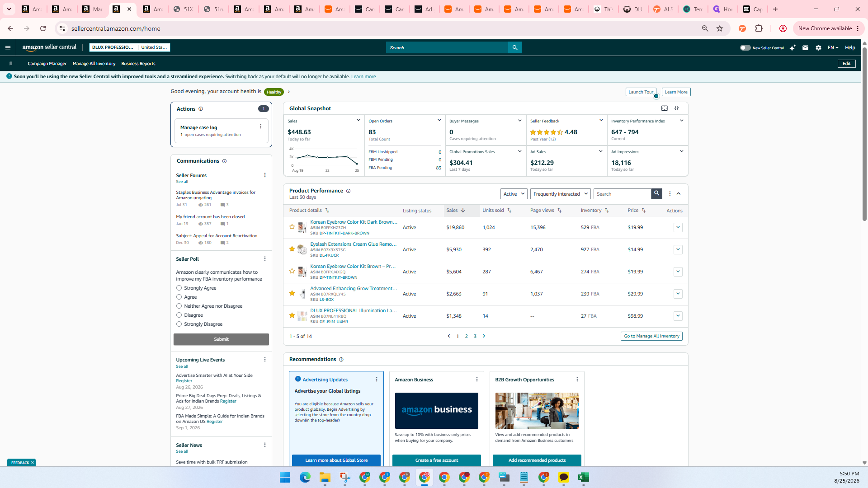Sort table by Units sold column
Viewport: 868px width, 488px height.
[496, 211]
